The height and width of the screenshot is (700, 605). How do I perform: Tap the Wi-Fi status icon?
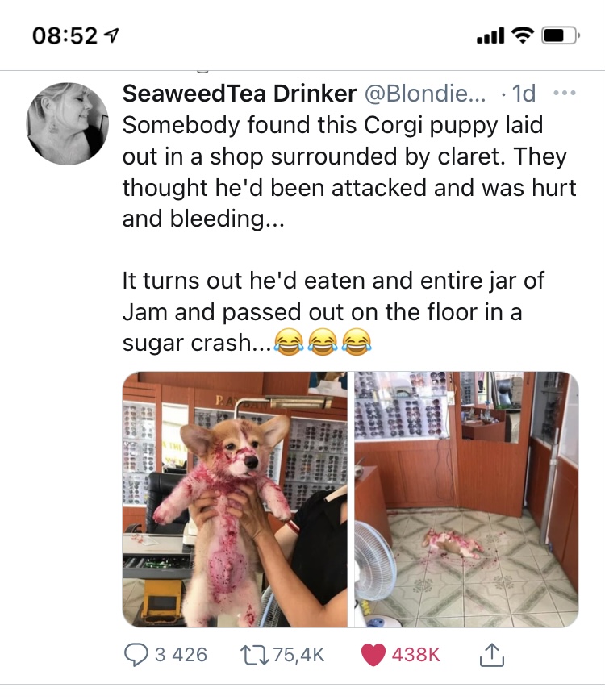click(523, 35)
